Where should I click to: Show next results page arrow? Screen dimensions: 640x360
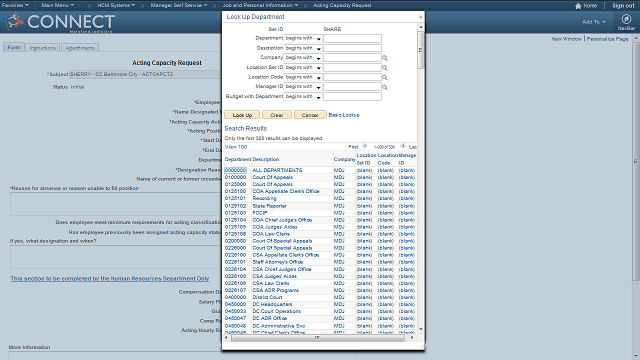pos(403,146)
